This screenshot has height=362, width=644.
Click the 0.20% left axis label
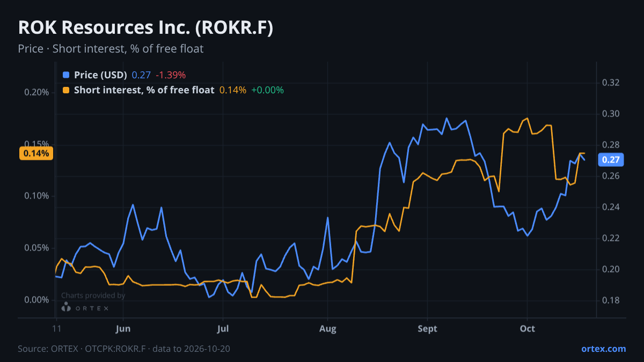point(36,92)
